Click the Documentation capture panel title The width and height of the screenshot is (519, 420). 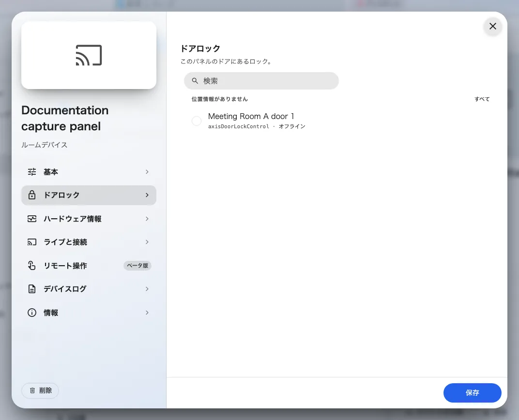65,118
